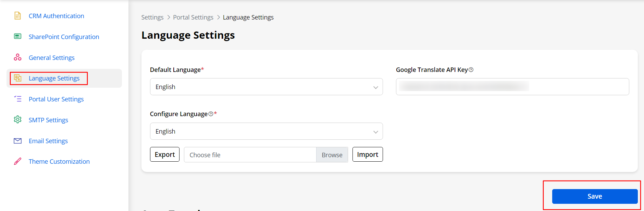Click the Google Translate API Key field
Viewport: 644px width, 211px height.
coord(512,87)
